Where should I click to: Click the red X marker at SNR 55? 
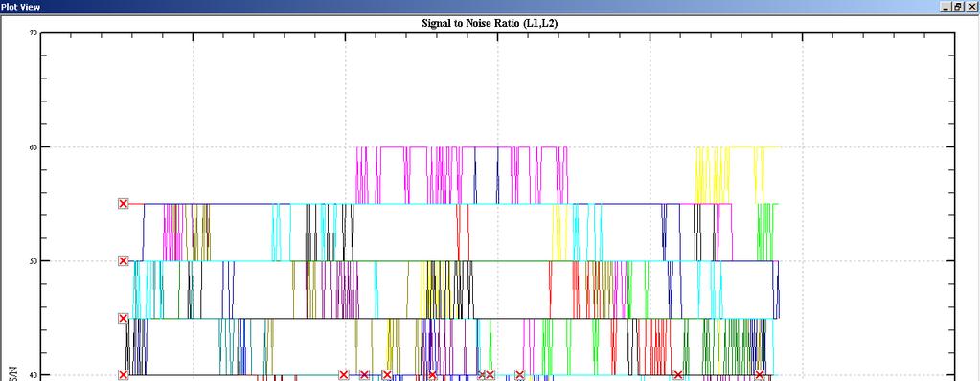click(x=124, y=204)
